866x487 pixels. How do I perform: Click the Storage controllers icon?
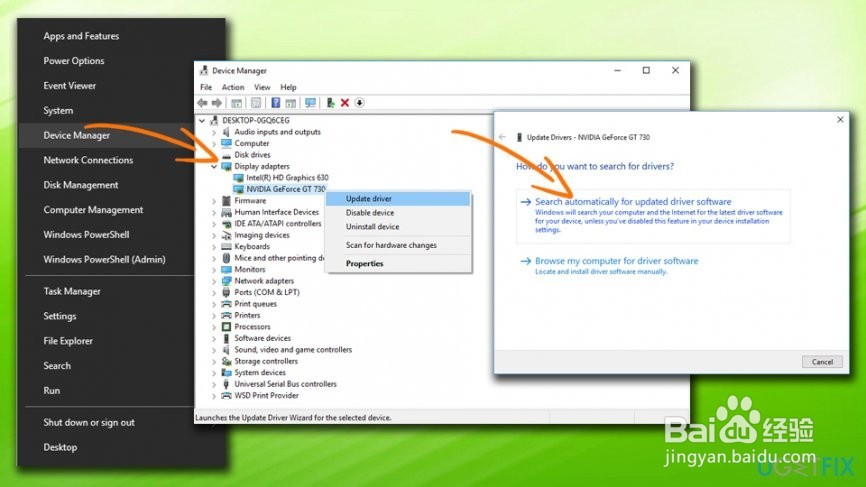coord(226,361)
